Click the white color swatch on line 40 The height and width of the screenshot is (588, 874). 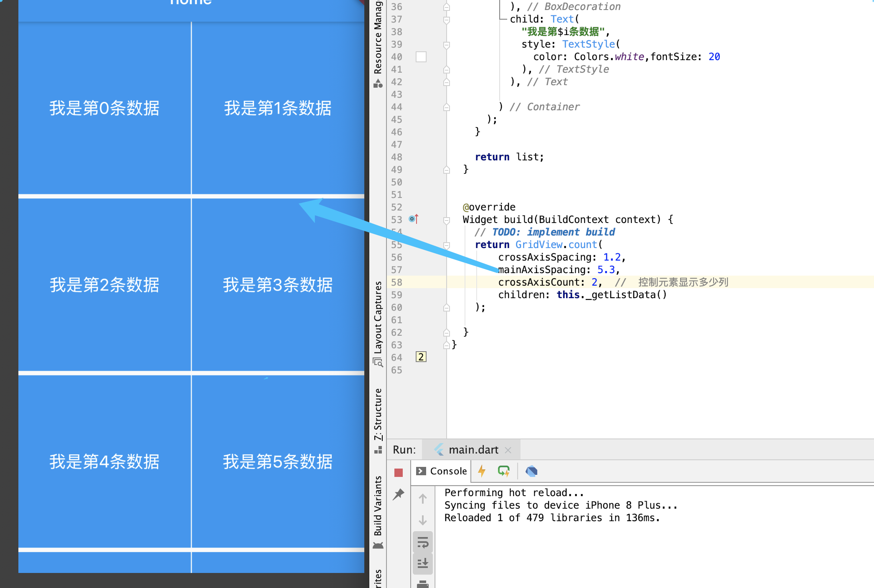(x=421, y=57)
